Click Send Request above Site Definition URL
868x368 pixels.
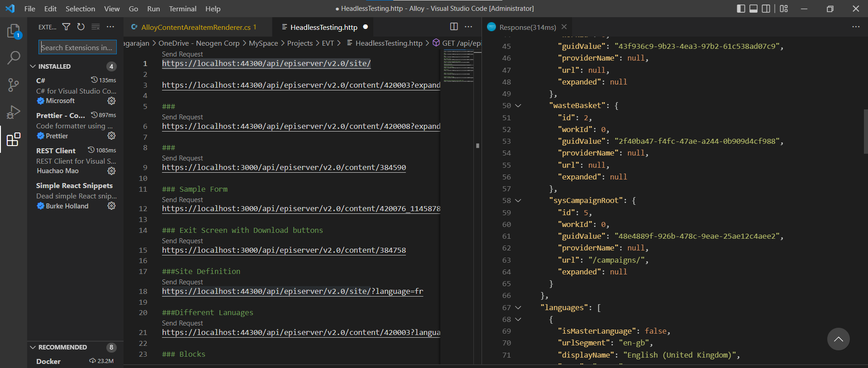[x=182, y=282]
